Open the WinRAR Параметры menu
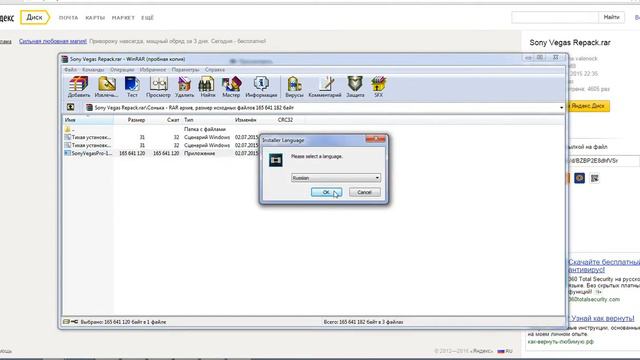 pyautogui.click(x=185, y=70)
